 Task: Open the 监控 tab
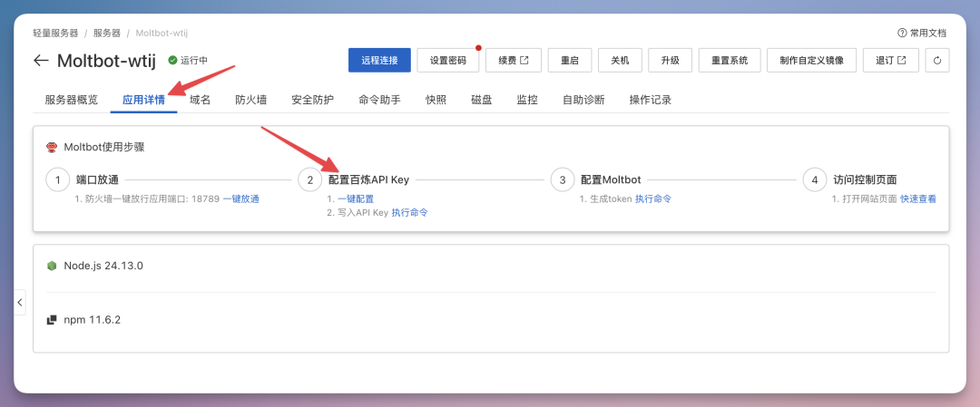[x=527, y=100]
